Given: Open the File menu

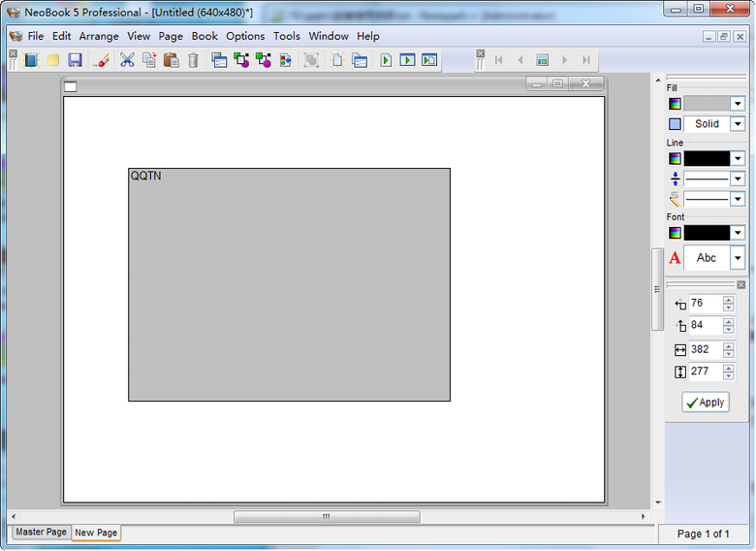Looking at the screenshot, I should 36,36.
